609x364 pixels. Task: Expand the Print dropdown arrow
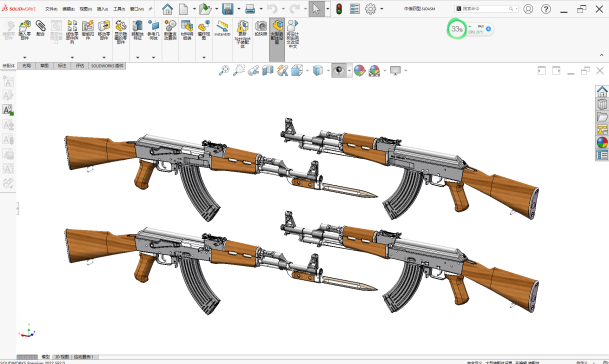coord(261,9)
